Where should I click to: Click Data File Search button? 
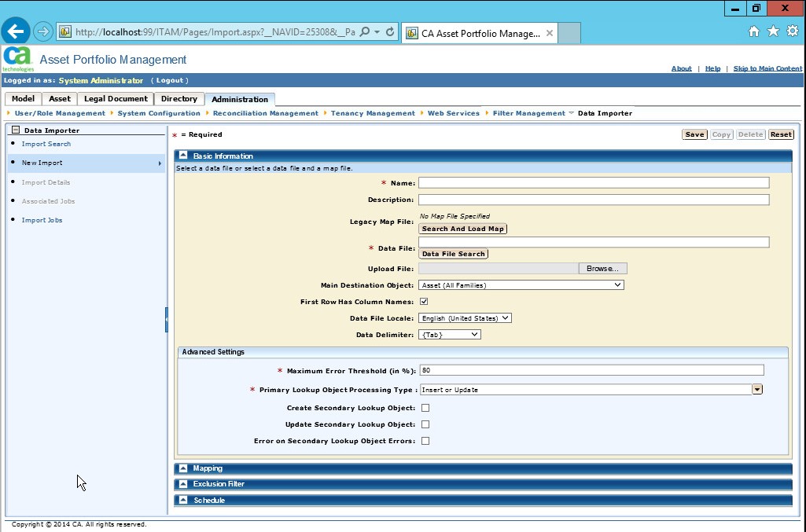[454, 254]
